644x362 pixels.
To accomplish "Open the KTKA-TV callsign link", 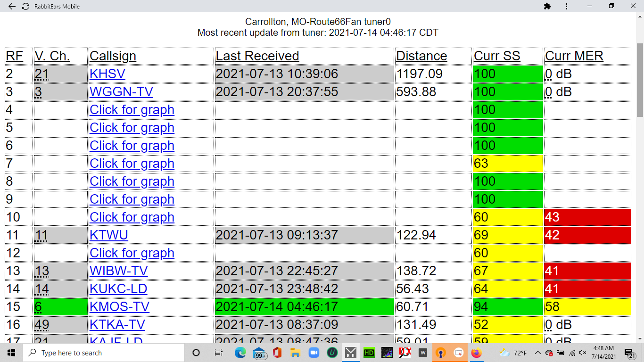I will pyautogui.click(x=117, y=325).
